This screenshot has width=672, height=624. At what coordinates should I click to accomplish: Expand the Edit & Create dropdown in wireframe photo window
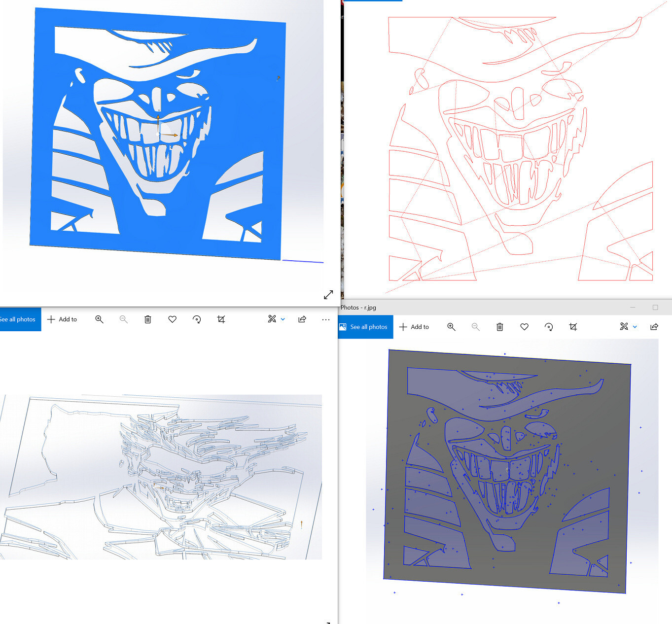coord(283,319)
